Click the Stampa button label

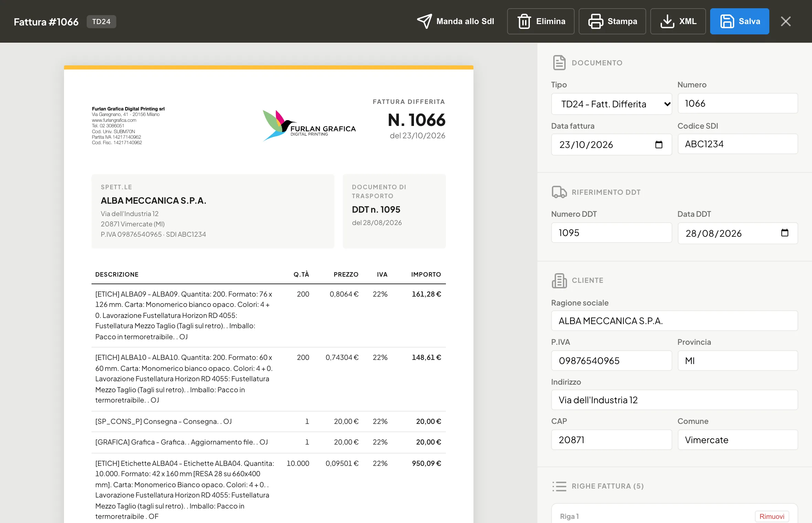pos(622,21)
